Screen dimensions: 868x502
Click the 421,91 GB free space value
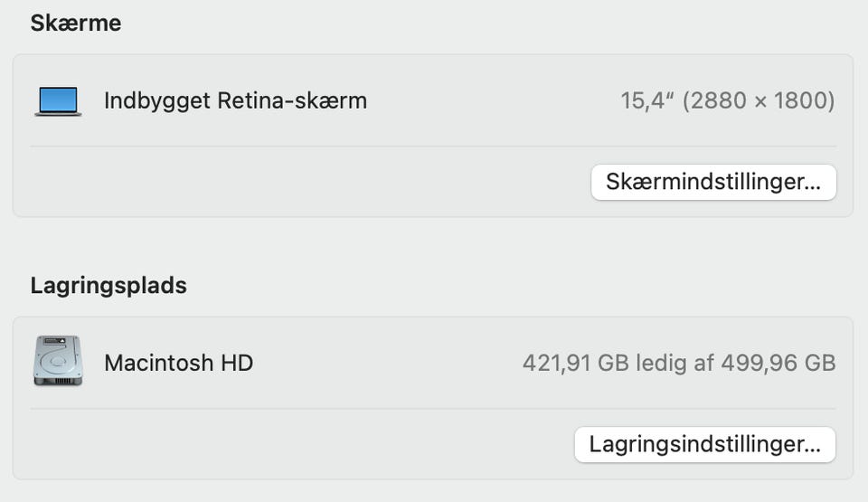coord(573,363)
